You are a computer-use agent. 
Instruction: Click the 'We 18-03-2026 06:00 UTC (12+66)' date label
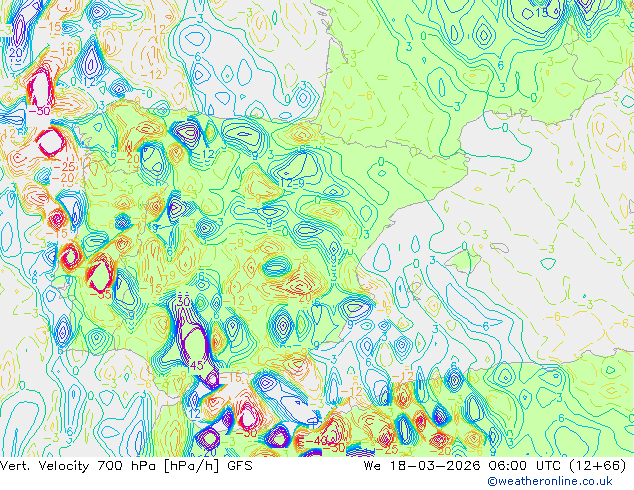click(495, 466)
